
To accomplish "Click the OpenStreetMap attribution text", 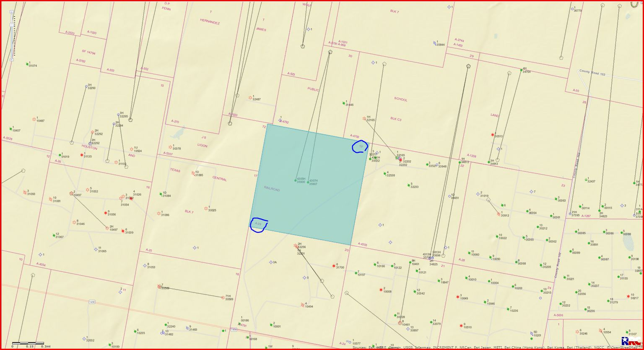I will (x=625, y=347).
